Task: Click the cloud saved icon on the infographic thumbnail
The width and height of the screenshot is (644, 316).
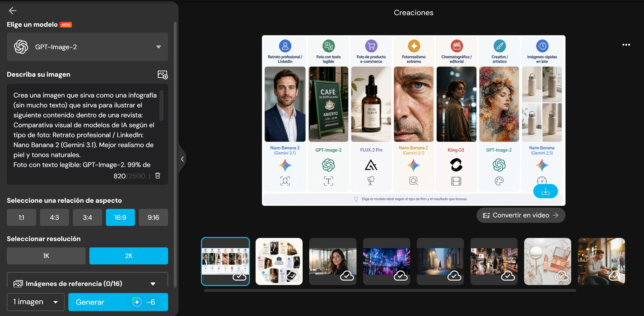Action: click(239, 276)
